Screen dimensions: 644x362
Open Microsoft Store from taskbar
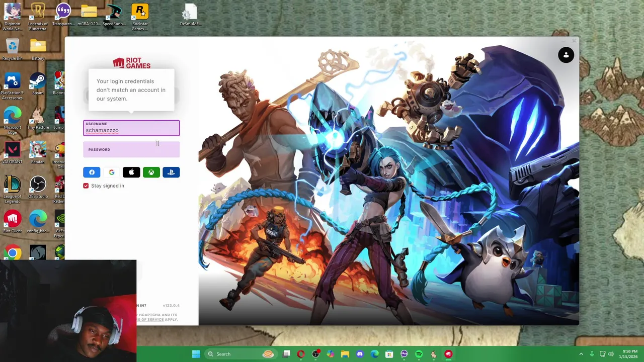tap(389, 354)
